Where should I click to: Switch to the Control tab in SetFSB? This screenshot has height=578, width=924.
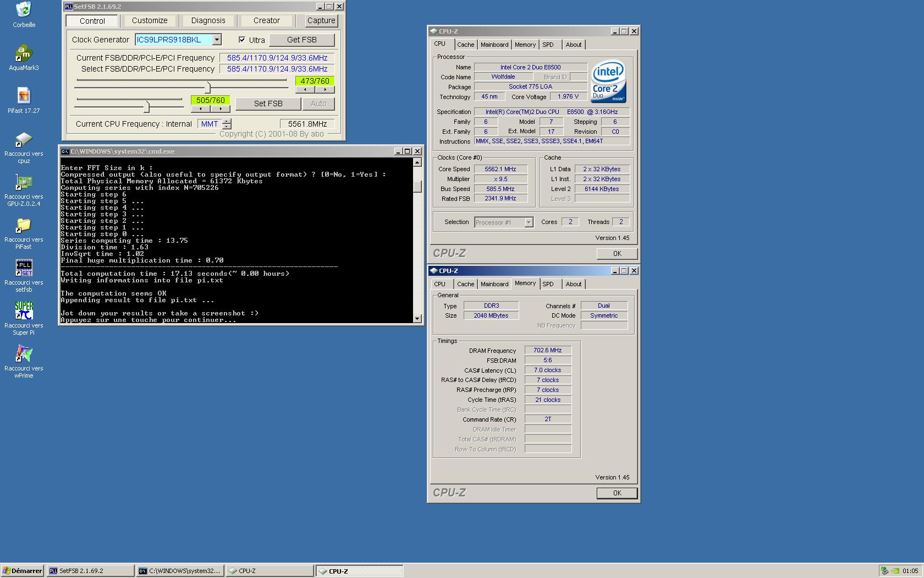[92, 21]
